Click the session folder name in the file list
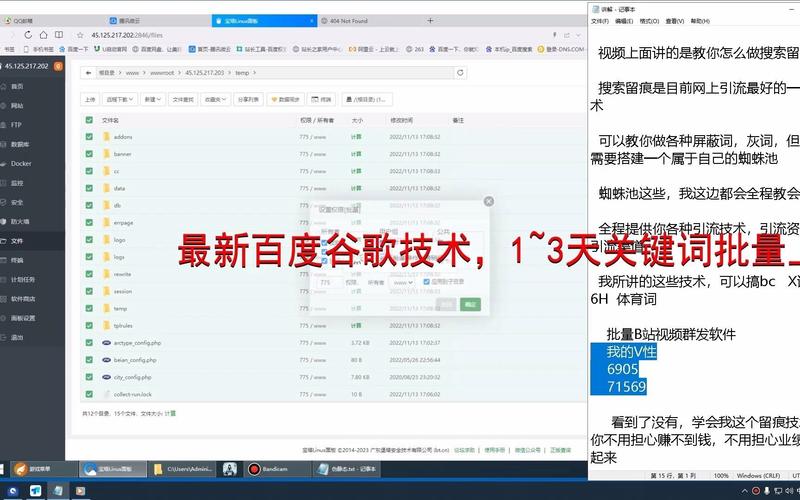The width and height of the screenshot is (800, 500). [123, 291]
